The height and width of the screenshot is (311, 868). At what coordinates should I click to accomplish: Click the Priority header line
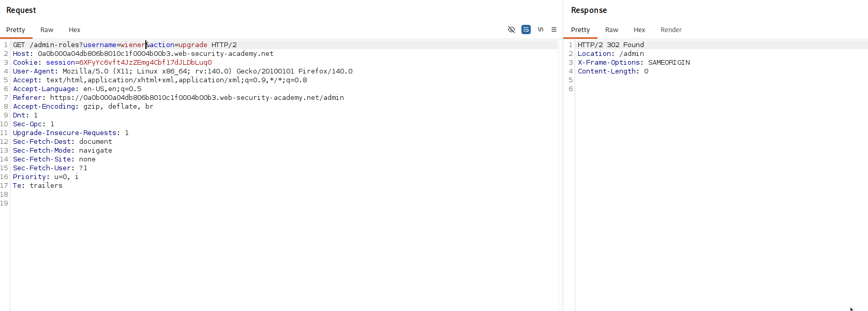pyautogui.click(x=46, y=177)
